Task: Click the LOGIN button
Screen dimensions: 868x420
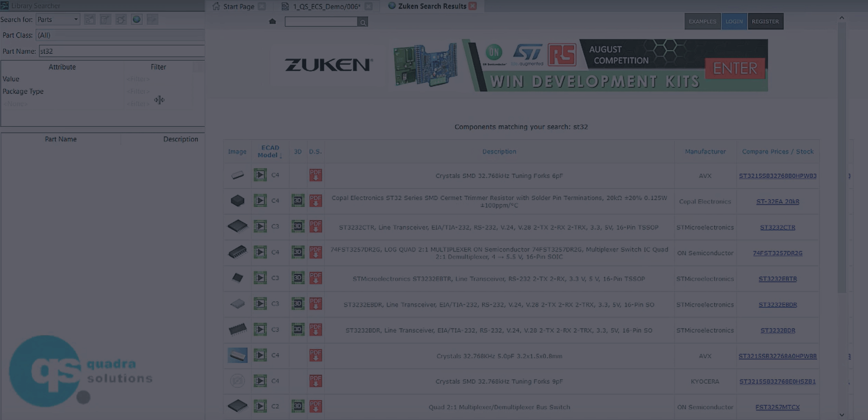Action: (x=734, y=21)
